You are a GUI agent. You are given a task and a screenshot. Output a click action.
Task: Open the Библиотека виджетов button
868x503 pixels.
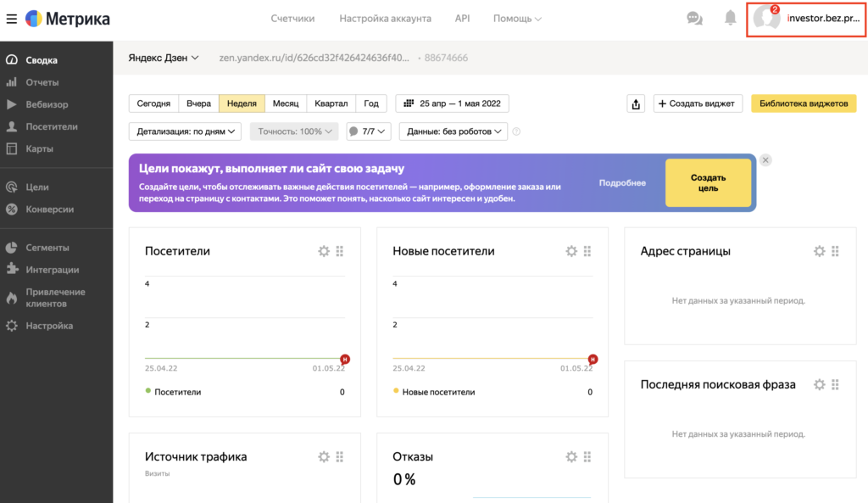[803, 103]
